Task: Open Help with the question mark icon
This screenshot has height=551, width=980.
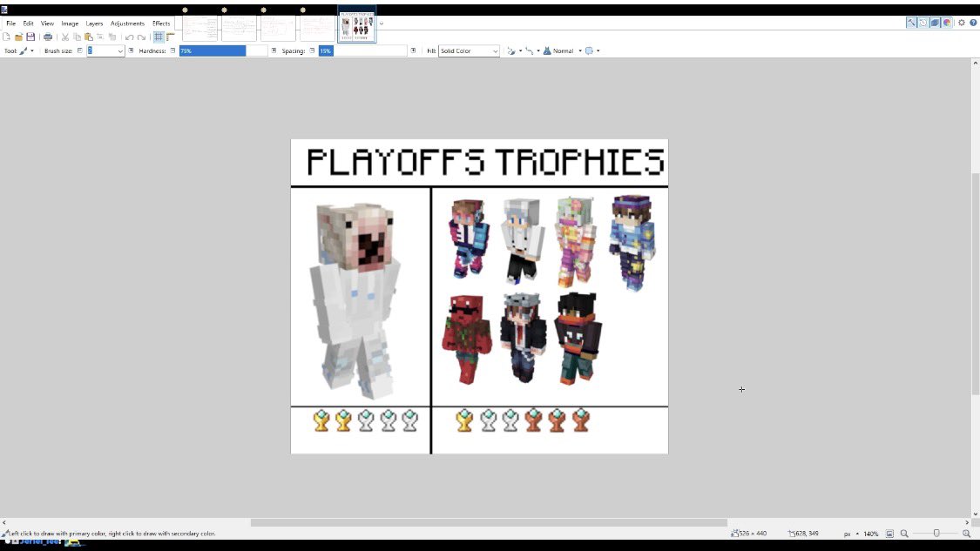Action: coord(973,23)
